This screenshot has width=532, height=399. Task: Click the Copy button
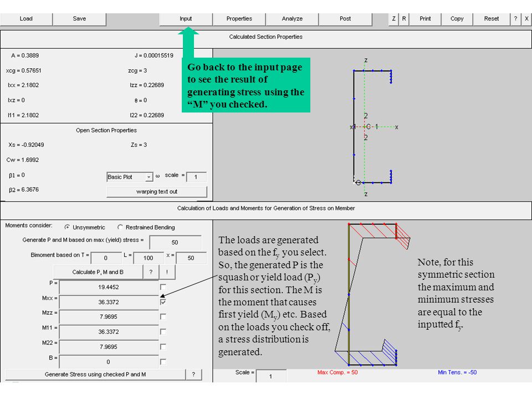[457, 19]
